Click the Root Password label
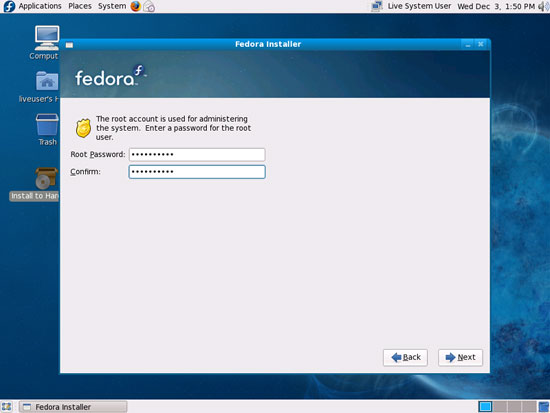The width and height of the screenshot is (550, 413). click(x=98, y=154)
